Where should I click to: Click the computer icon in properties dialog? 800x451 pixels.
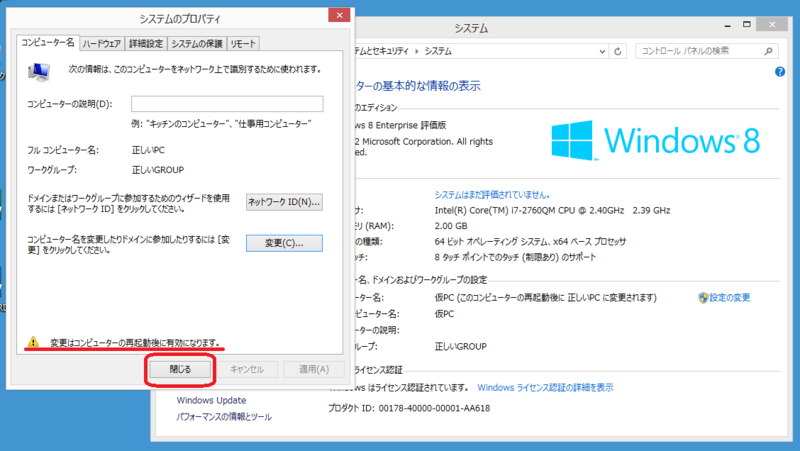click(39, 72)
